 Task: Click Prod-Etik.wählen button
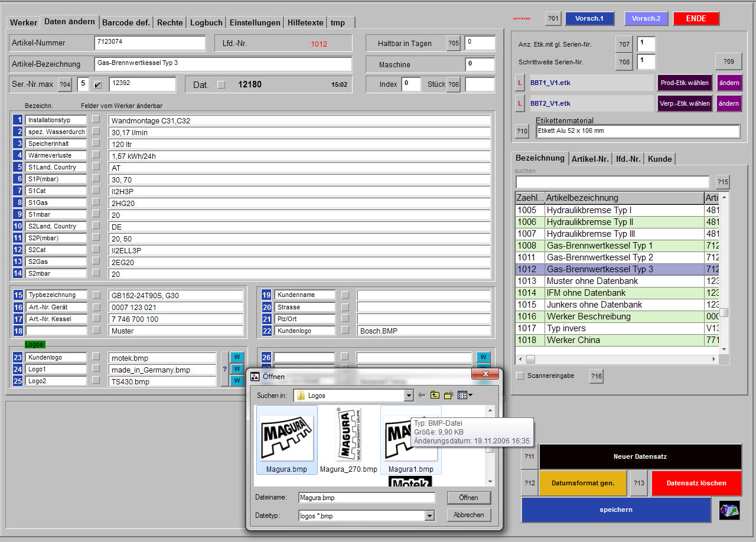click(x=685, y=83)
